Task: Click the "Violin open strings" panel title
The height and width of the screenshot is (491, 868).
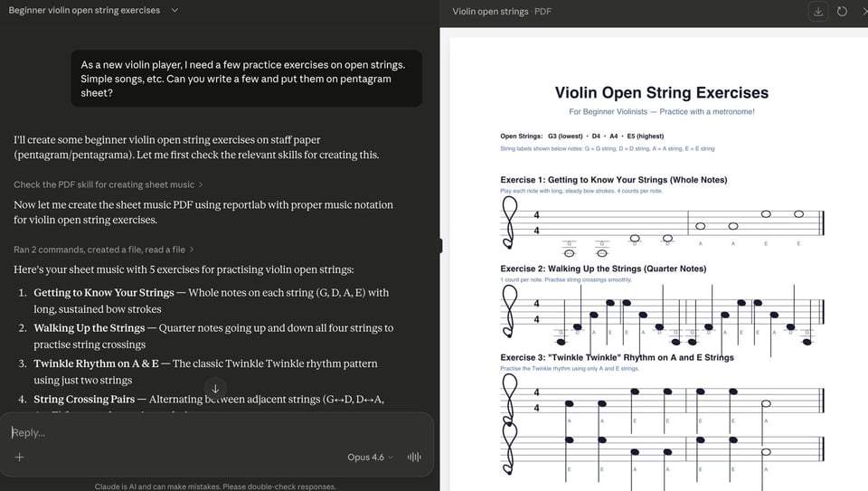Action: click(x=490, y=11)
